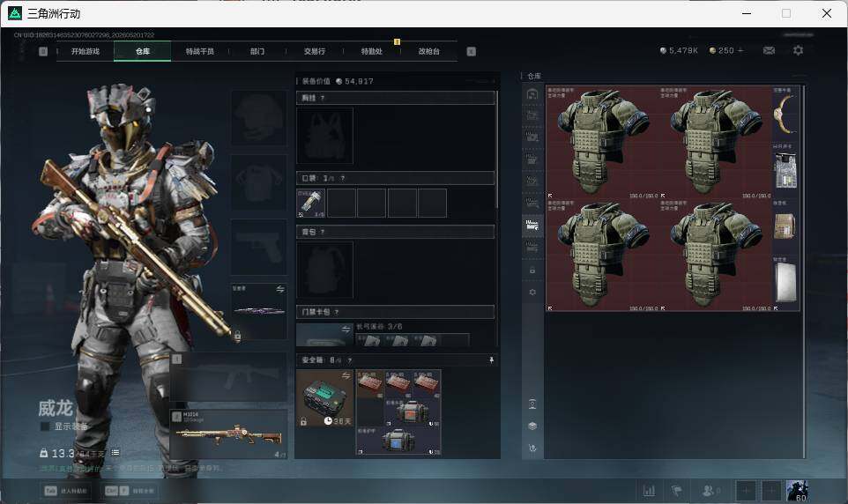Click the Ctrl F shortcut button
The height and width of the screenshot is (504, 848).
point(130,491)
